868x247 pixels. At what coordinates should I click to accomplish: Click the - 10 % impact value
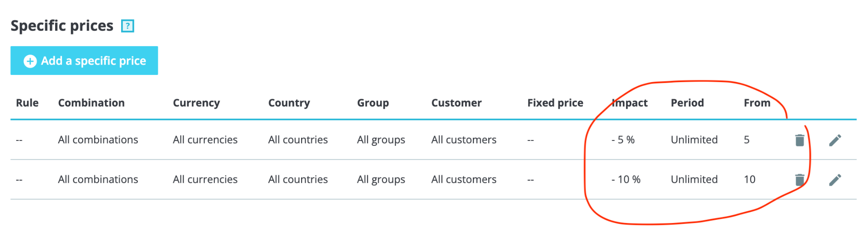pyautogui.click(x=626, y=180)
